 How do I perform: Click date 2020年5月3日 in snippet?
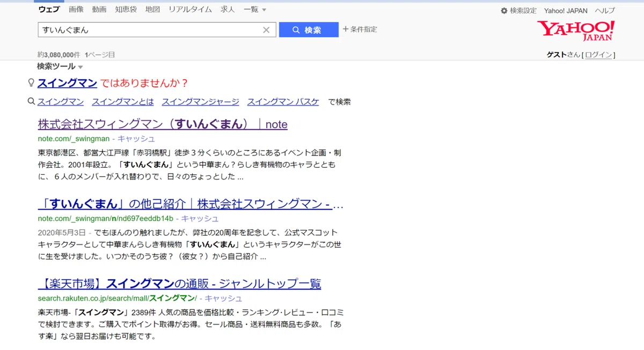tap(62, 233)
